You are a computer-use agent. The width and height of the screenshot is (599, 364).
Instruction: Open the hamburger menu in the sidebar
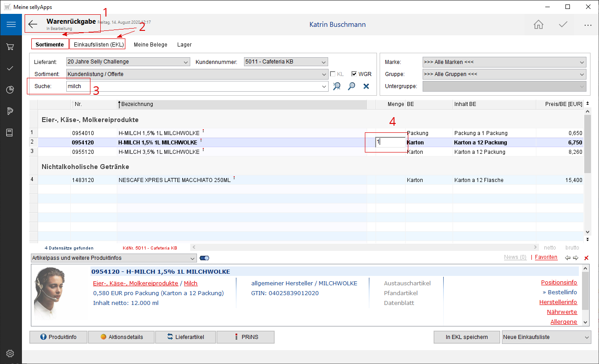click(11, 24)
